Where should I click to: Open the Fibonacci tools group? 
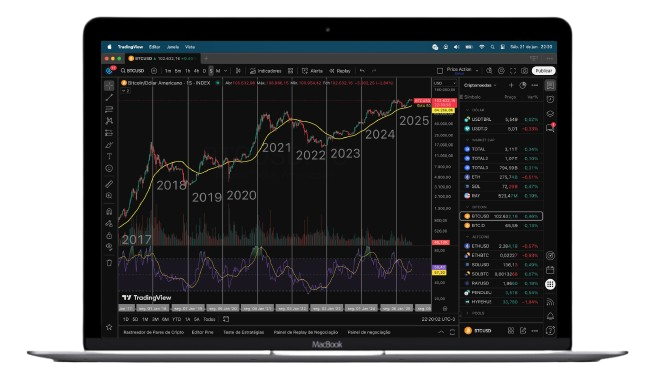pyautogui.click(x=109, y=109)
